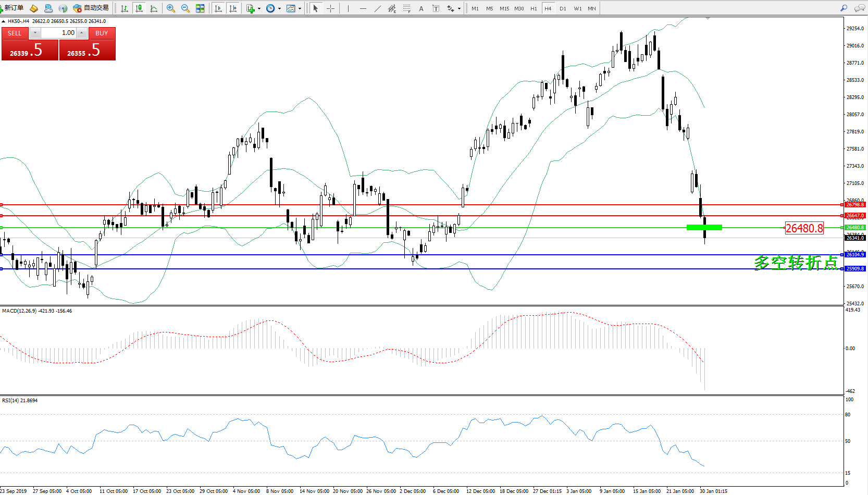This screenshot has height=495, width=868.
Task: Click the zoom out magnifier icon
Action: (x=185, y=8)
